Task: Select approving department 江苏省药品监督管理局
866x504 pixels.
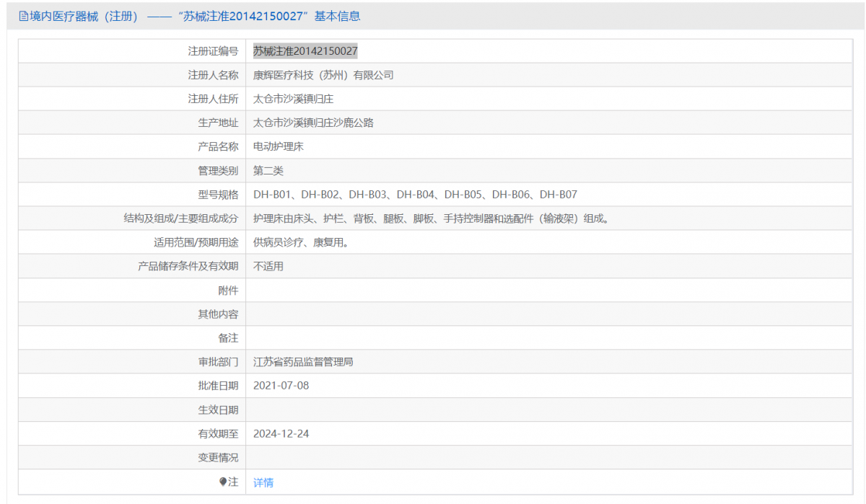Action: pyautogui.click(x=303, y=362)
